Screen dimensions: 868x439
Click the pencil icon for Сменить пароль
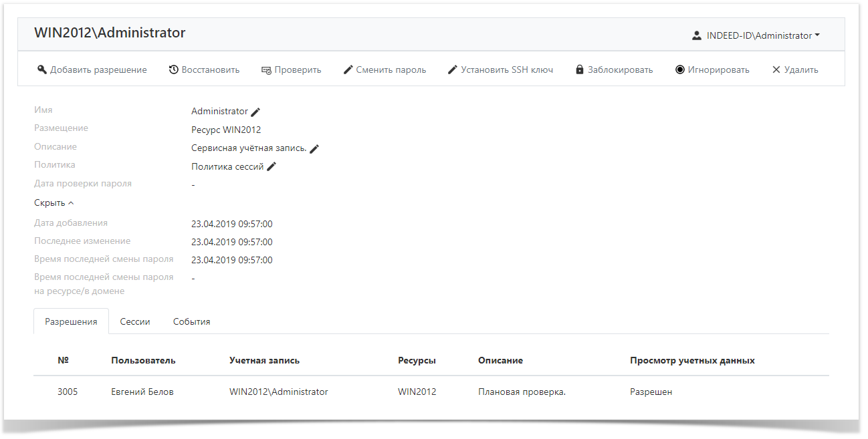348,69
